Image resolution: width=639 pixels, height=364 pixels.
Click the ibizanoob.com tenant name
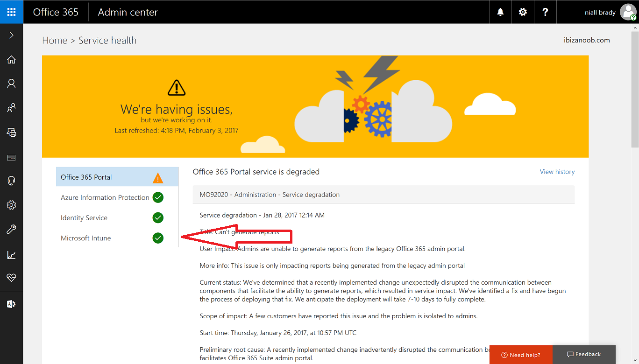coord(587,40)
